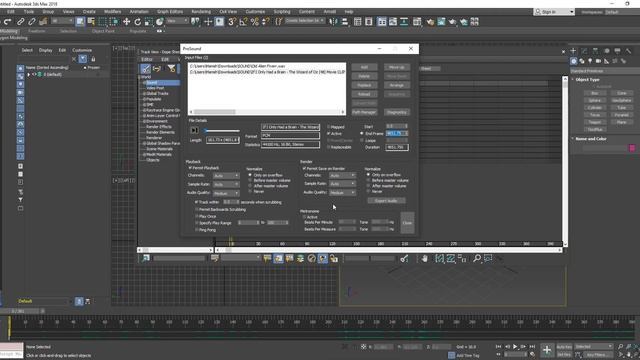Click the Lights category icon in command panel
The height and width of the screenshot is (360, 640).
(590, 61)
